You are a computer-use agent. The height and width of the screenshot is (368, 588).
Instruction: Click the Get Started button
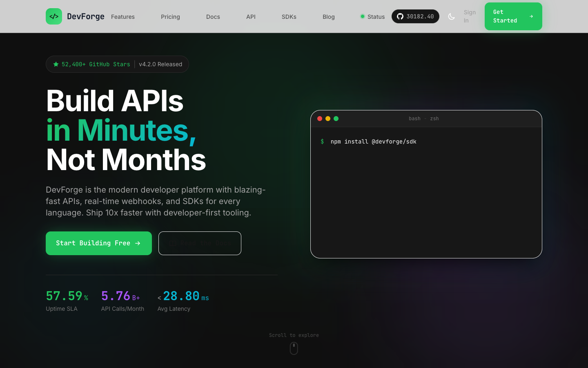tap(513, 16)
